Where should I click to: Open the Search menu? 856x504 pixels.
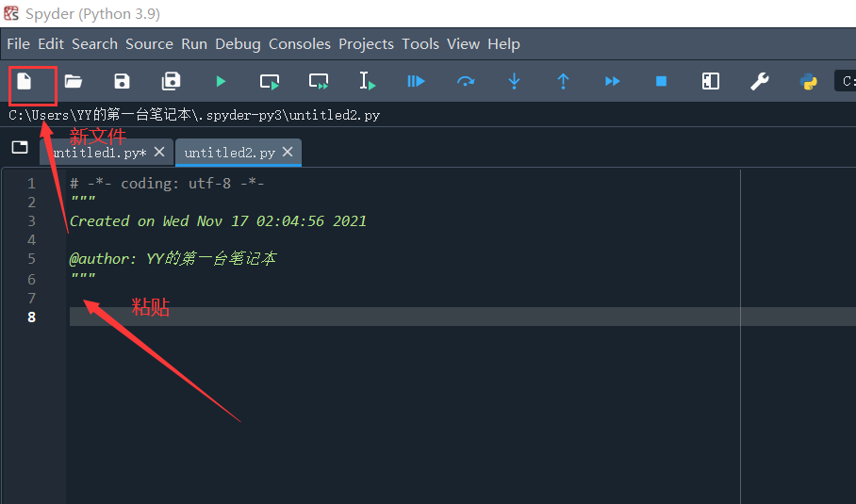pos(94,43)
